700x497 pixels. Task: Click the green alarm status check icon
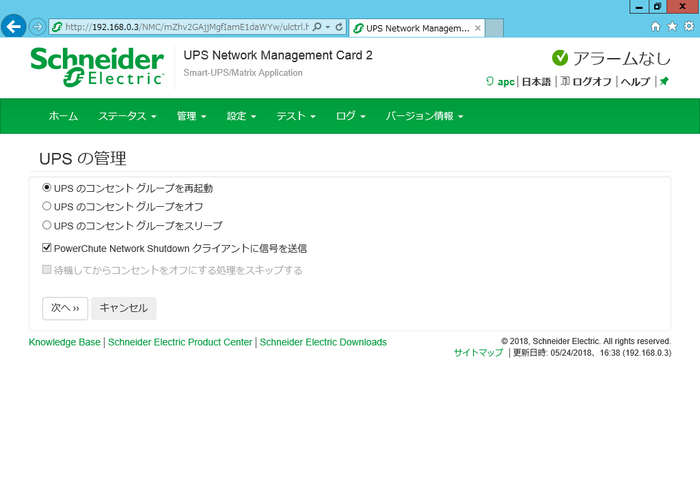[560, 58]
